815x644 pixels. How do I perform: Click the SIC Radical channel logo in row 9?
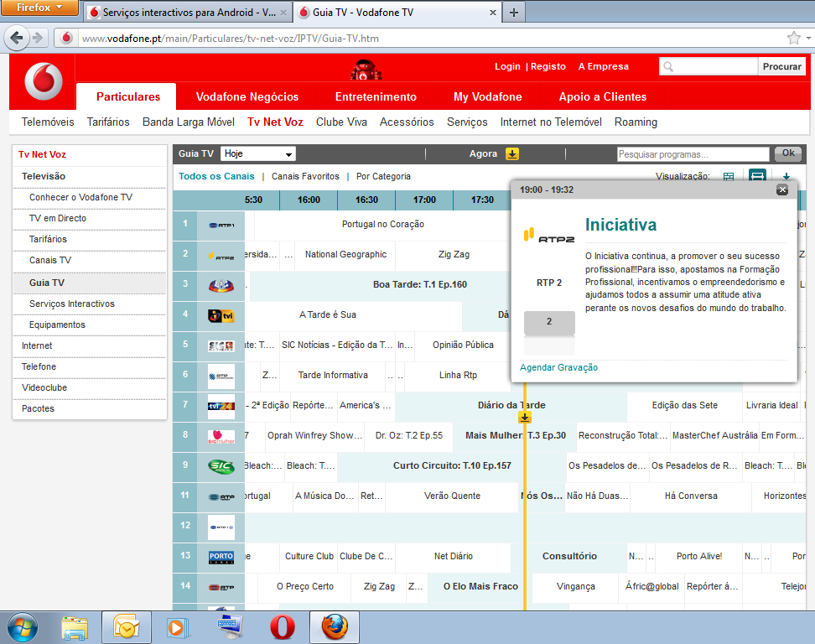[x=221, y=465]
